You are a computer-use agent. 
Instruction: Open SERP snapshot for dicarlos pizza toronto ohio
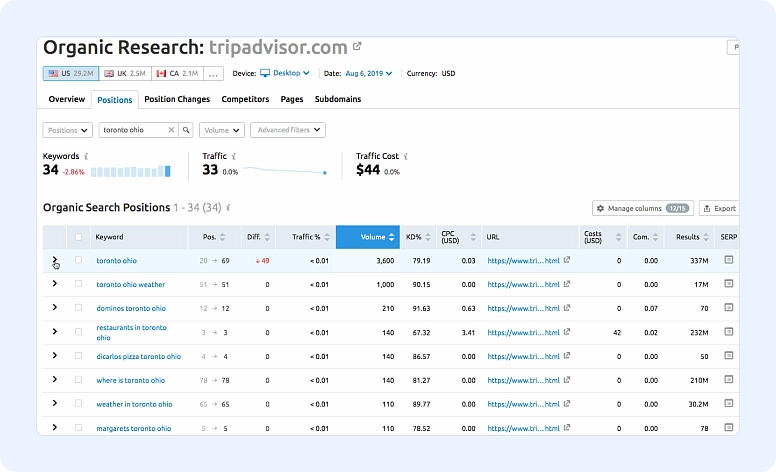(728, 355)
